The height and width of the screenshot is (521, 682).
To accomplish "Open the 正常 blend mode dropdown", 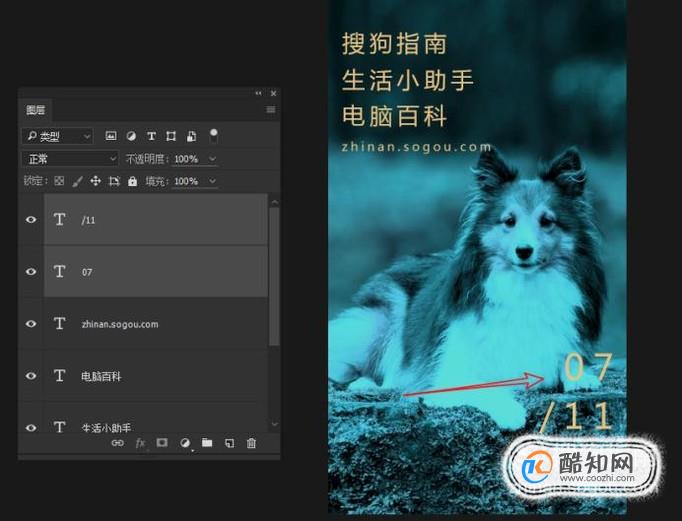I will 70,159.
